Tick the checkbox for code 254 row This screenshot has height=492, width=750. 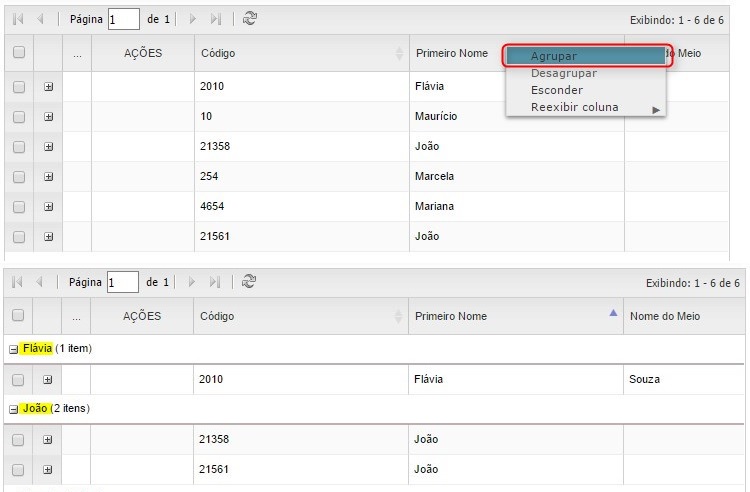tap(19, 177)
